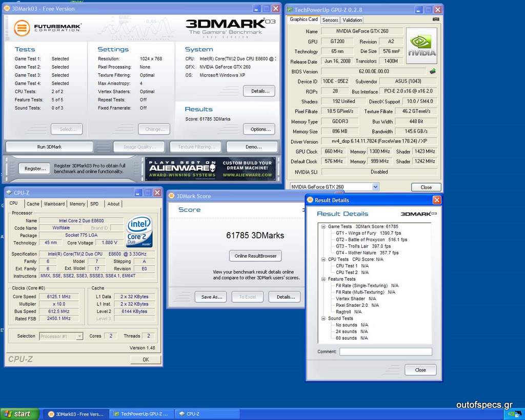Viewport: 525px width, 420px height.
Task: Select GT3 - Troll's Lair result row
Action: click(363, 246)
